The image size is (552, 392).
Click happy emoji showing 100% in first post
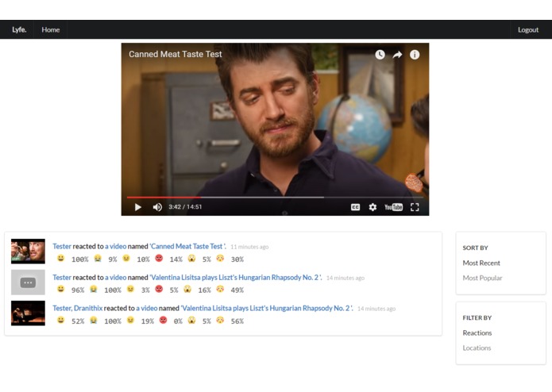[61, 259]
